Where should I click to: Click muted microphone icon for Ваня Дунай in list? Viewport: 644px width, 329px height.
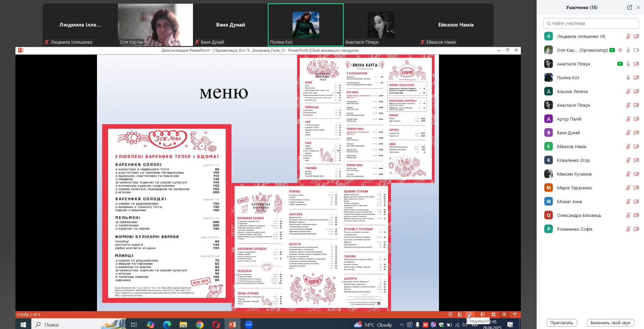[628, 133]
